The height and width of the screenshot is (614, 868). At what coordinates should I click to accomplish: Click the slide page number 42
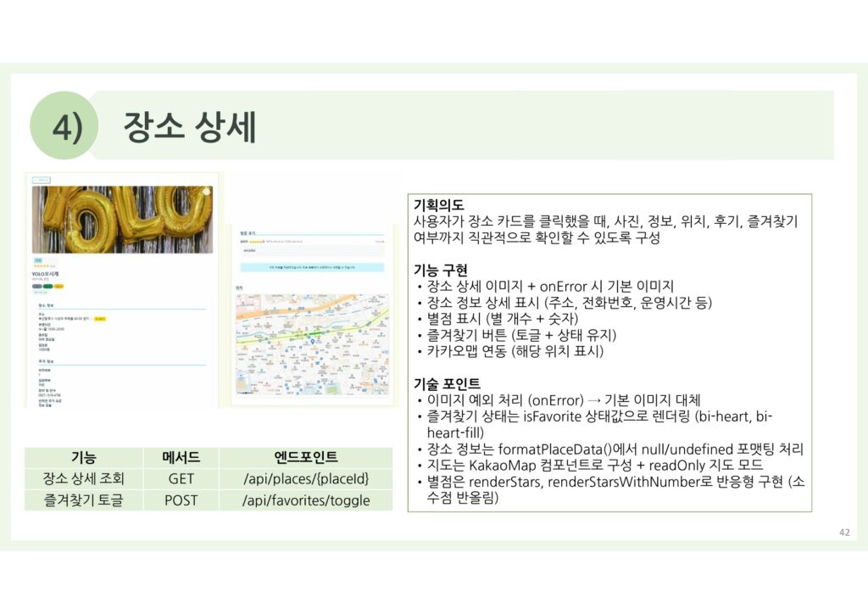pos(844,533)
